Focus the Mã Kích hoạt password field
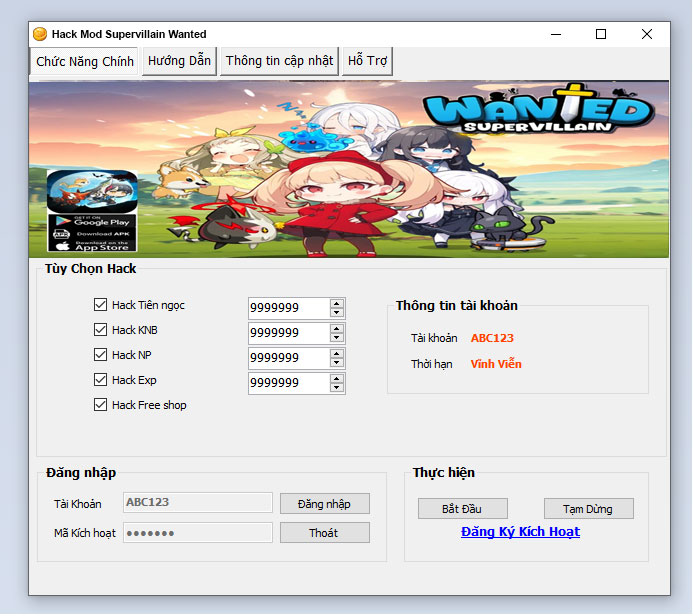693x616 pixels. click(x=198, y=533)
